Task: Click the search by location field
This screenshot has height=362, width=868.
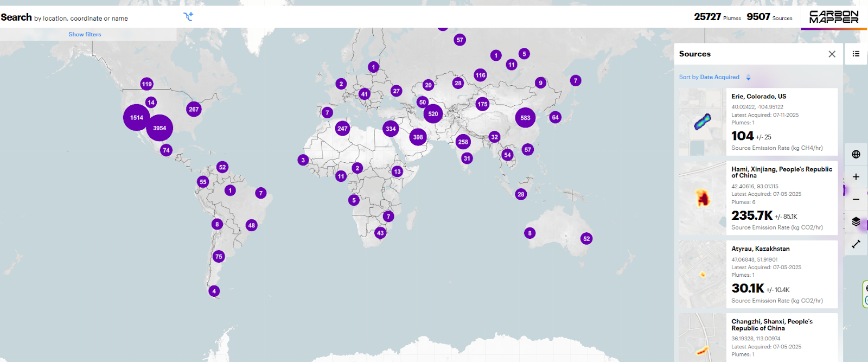Action: coord(90,17)
